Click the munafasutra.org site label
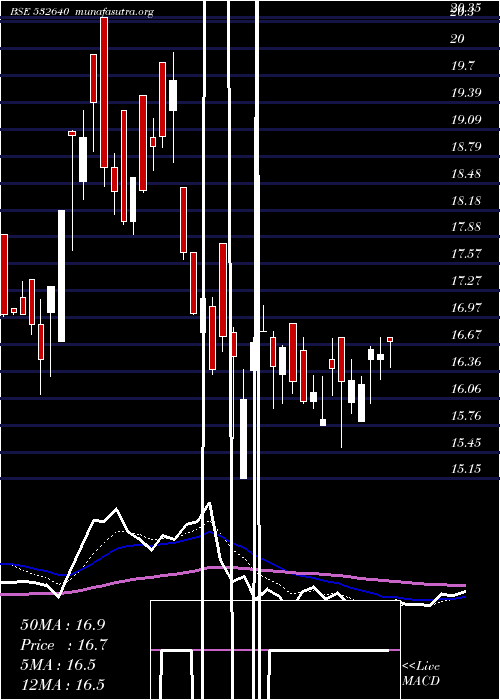The height and width of the screenshot is (700, 500). click(x=115, y=12)
